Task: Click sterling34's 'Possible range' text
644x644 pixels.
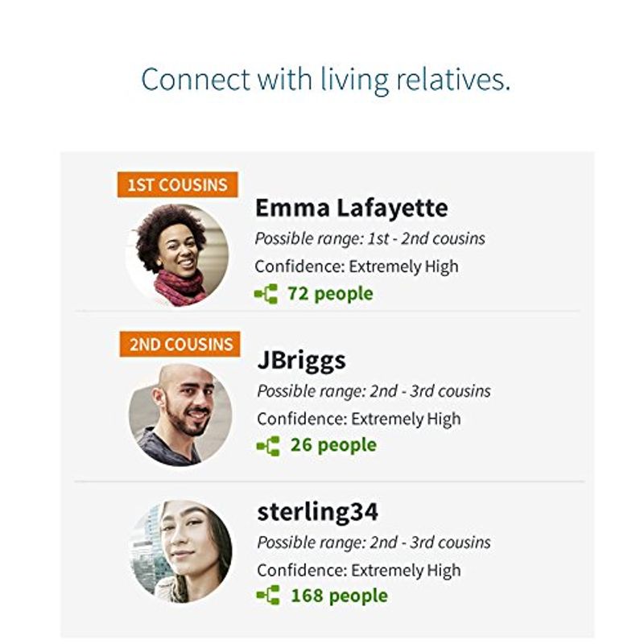Action: click(374, 543)
